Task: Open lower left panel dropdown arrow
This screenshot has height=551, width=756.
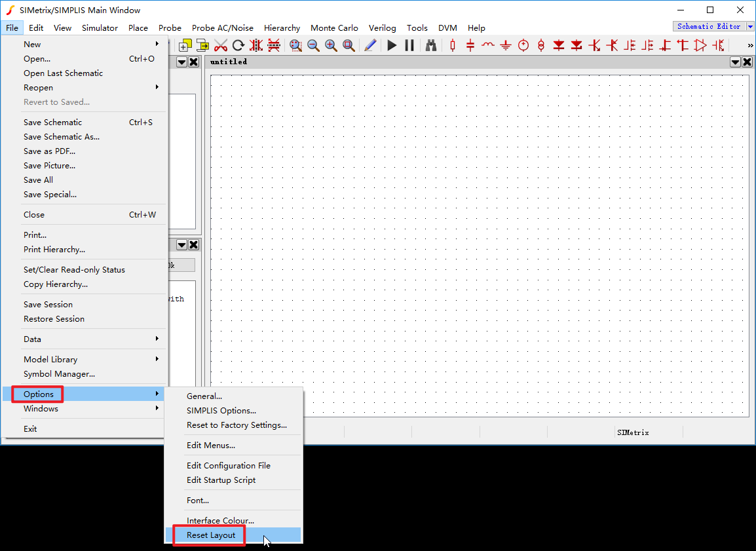Action: [181, 245]
